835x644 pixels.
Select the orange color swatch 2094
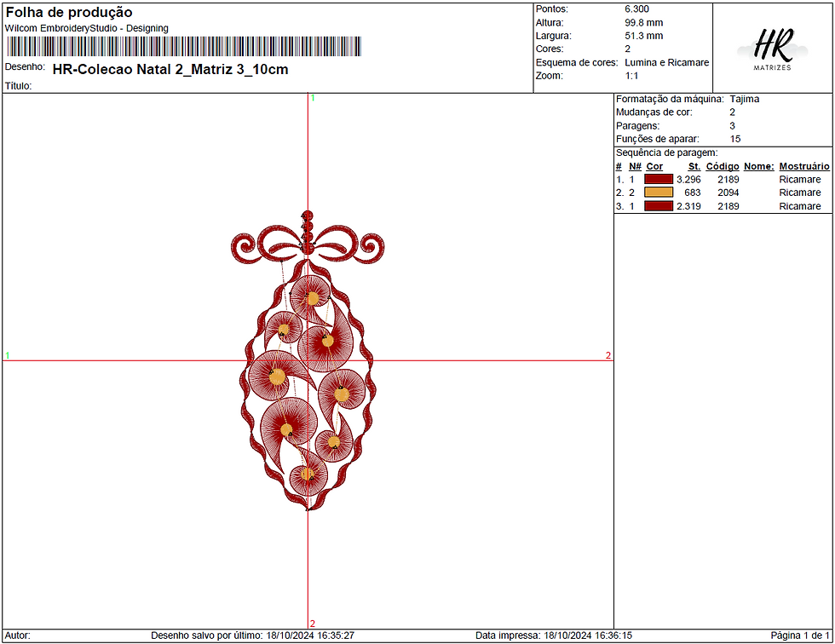[x=658, y=193]
